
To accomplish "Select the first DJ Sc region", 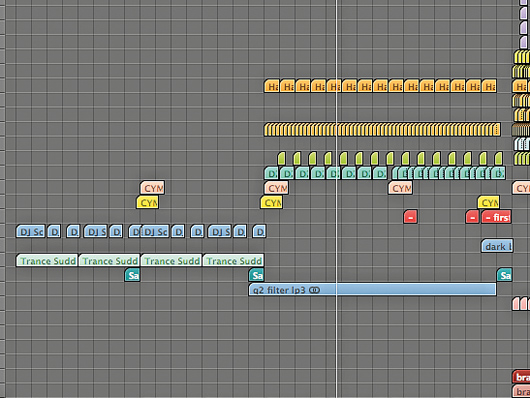I will tap(30, 232).
